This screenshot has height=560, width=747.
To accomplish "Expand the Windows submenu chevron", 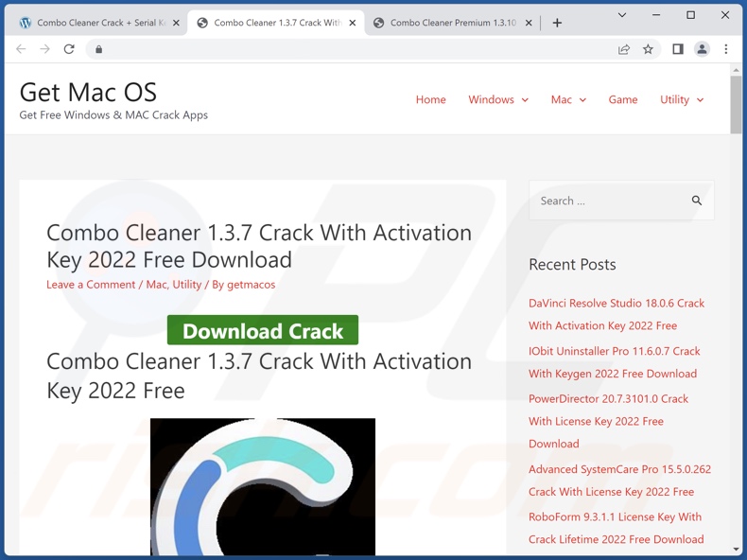I will pos(525,100).
